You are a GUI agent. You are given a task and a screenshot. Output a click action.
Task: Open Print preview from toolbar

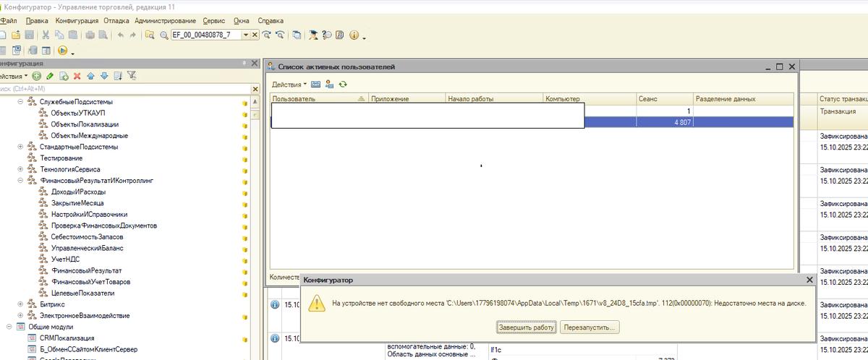(103, 35)
